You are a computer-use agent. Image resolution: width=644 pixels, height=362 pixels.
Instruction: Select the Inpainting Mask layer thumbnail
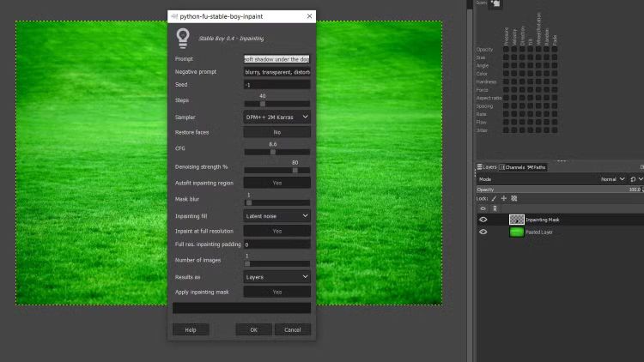pyautogui.click(x=516, y=220)
